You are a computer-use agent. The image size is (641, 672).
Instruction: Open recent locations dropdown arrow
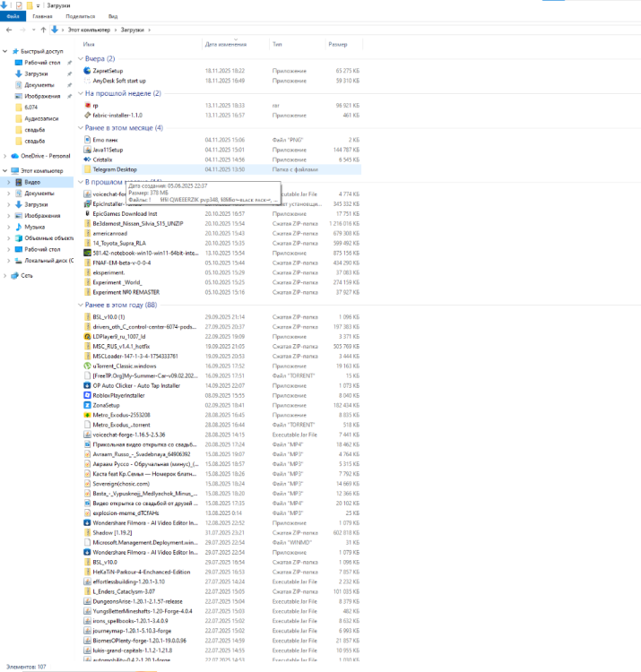33,30
